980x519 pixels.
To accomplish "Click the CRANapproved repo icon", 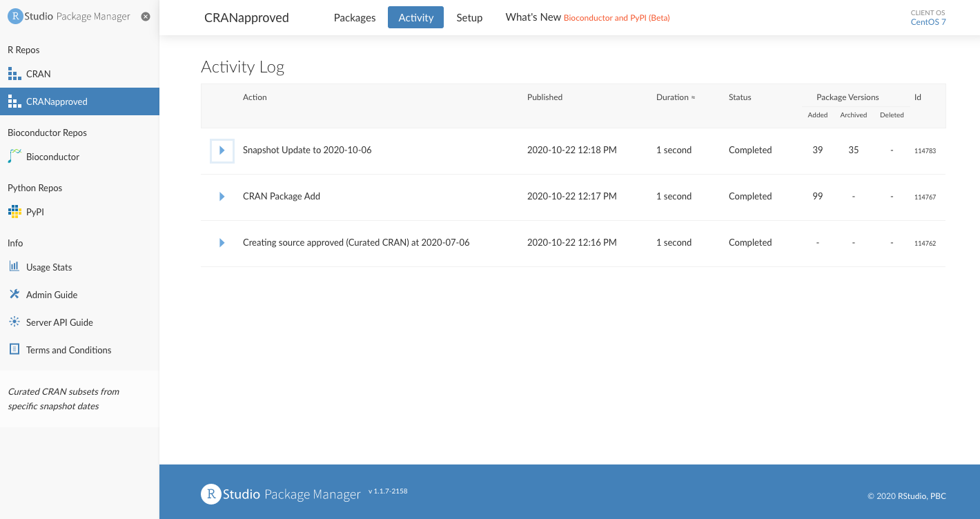I will tap(14, 101).
